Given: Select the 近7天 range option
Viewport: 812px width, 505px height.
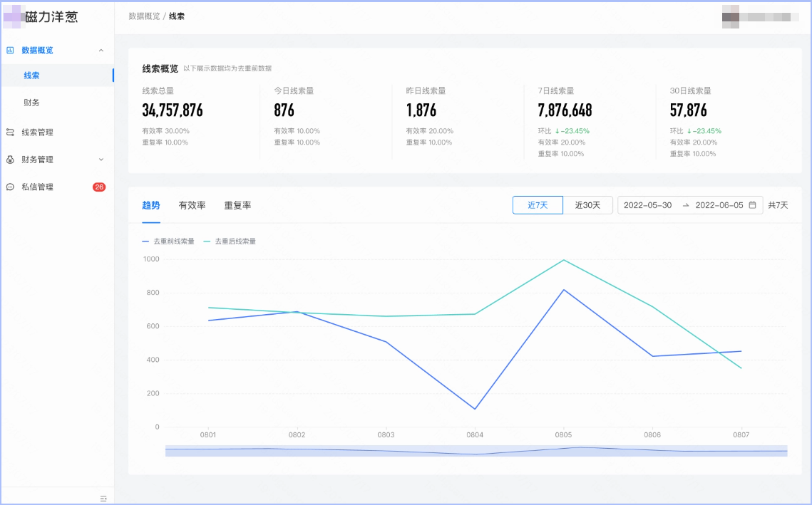Looking at the screenshot, I should 538,205.
